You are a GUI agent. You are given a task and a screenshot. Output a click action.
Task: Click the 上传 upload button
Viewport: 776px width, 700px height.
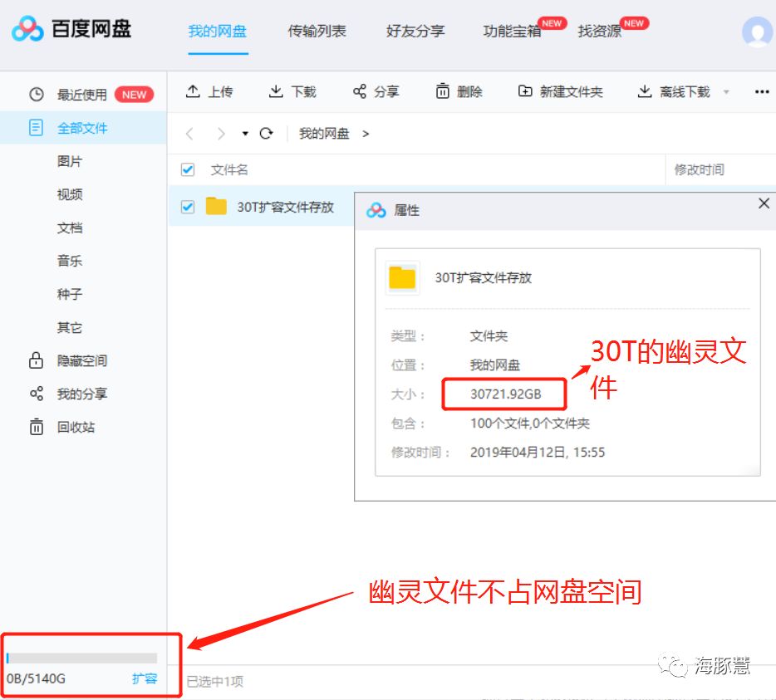[209, 91]
